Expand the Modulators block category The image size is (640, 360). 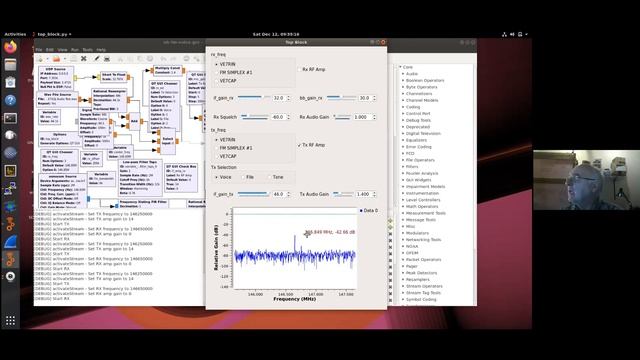[x=403, y=233]
